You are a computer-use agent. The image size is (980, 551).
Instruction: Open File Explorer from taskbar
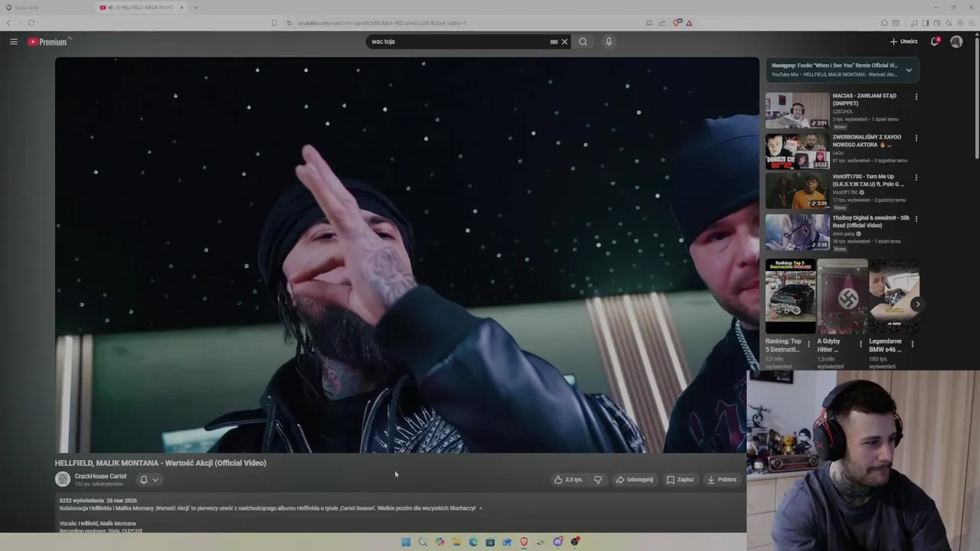coord(456,542)
